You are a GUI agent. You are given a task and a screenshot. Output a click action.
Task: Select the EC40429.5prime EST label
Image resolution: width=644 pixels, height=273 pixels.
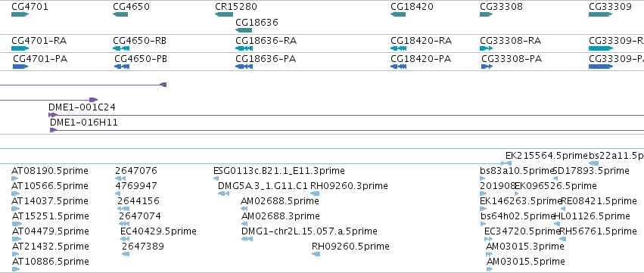(158, 231)
